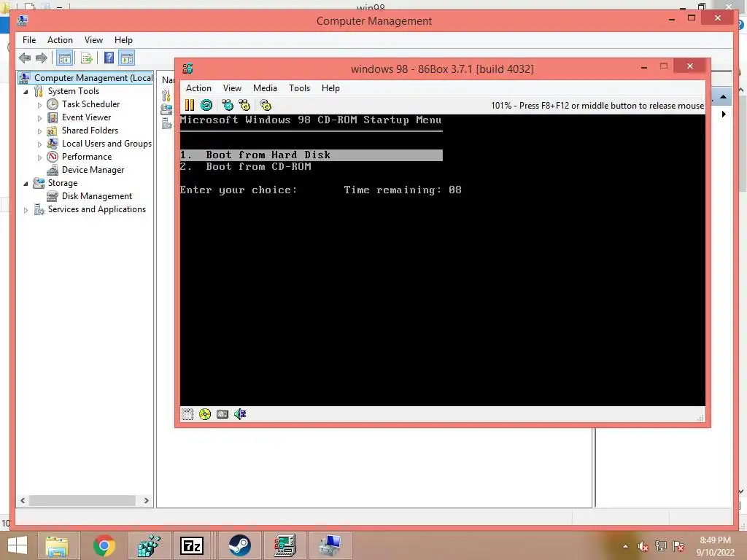Expand Shared Folders node
747x560 pixels.
tap(39, 131)
